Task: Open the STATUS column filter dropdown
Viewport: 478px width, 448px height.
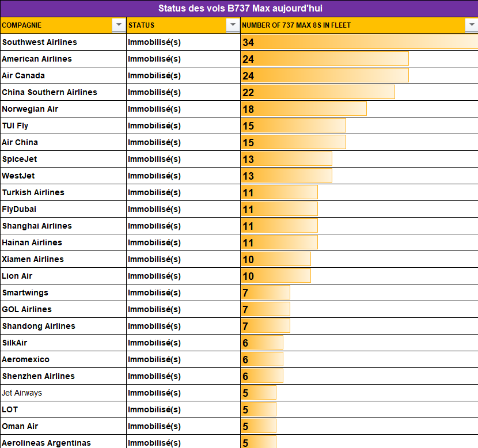Action: 233,25
